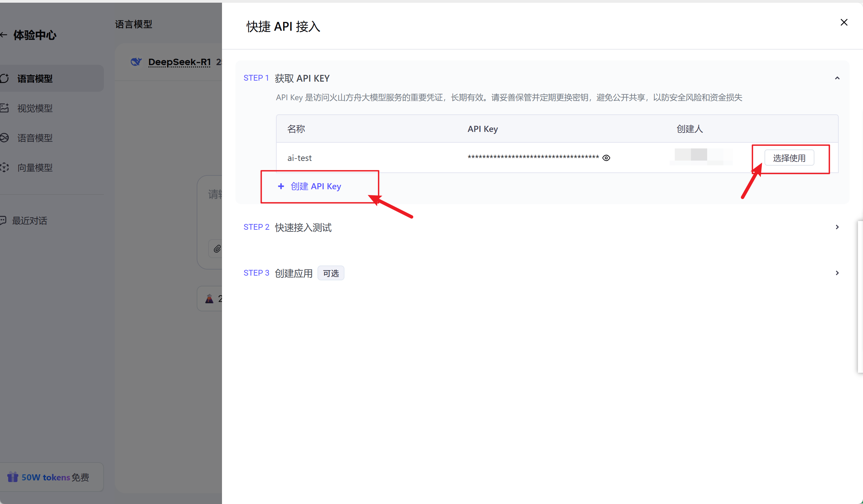Collapse STEP 1 获取 API KEY section

pyautogui.click(x=837, y=78)
